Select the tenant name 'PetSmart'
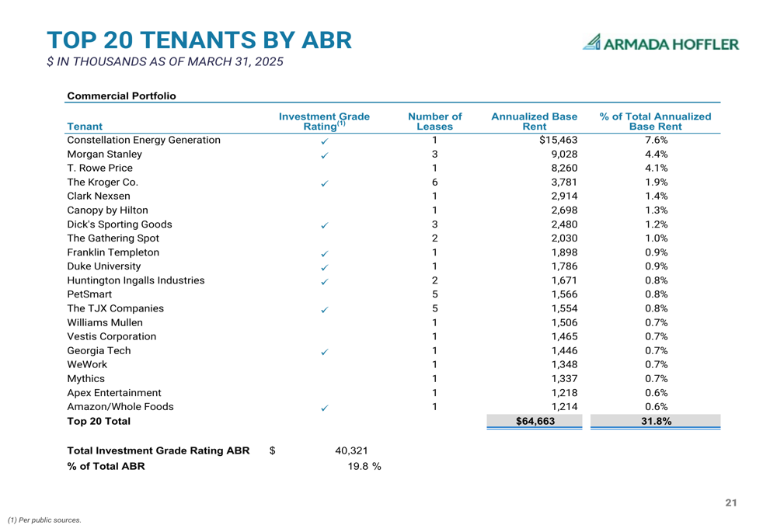Screen dimensions: 777x532 point(89,294)
